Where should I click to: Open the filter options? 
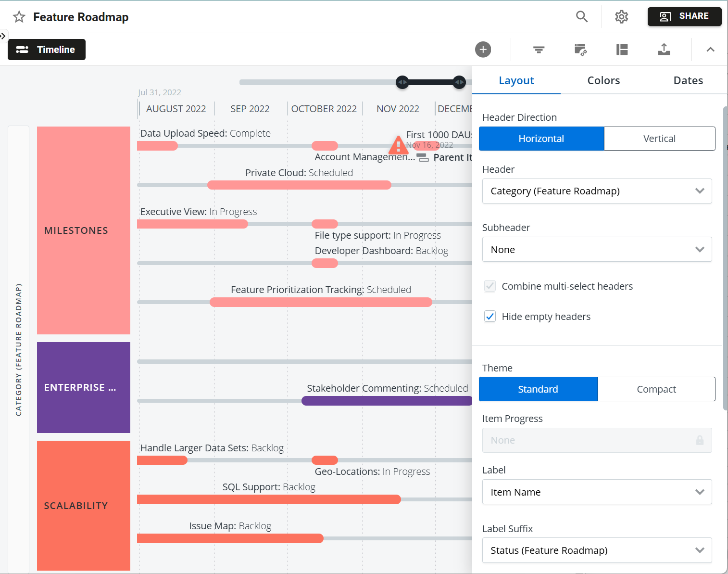pos(538,50)
